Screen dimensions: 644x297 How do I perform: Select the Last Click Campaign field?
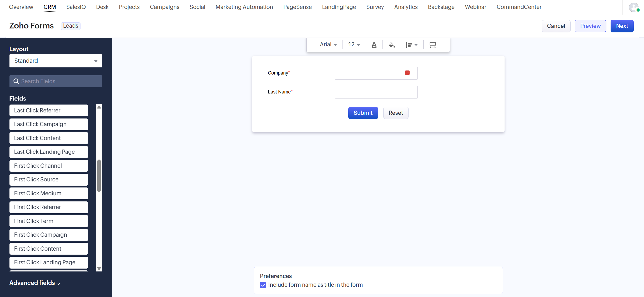pos(49,124)
